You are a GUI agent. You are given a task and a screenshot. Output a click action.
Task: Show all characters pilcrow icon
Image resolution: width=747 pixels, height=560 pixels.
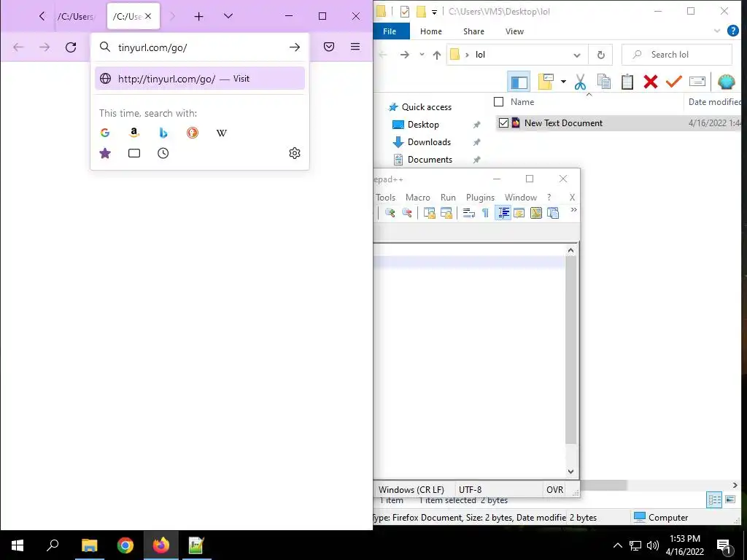click(485, 213)
